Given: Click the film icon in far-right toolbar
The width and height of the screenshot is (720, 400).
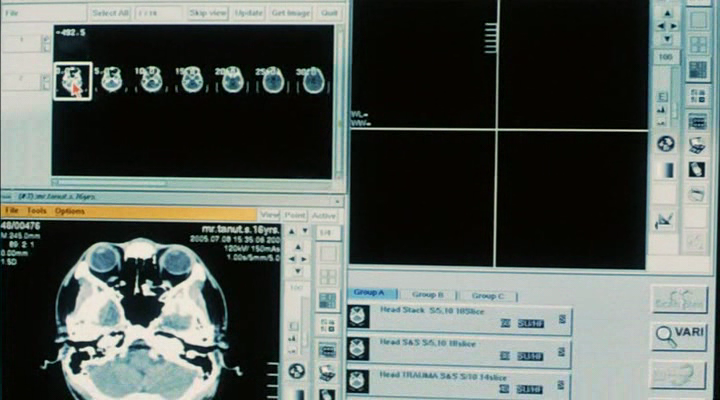Looking at the screenshot, I should tap(697, 169).
